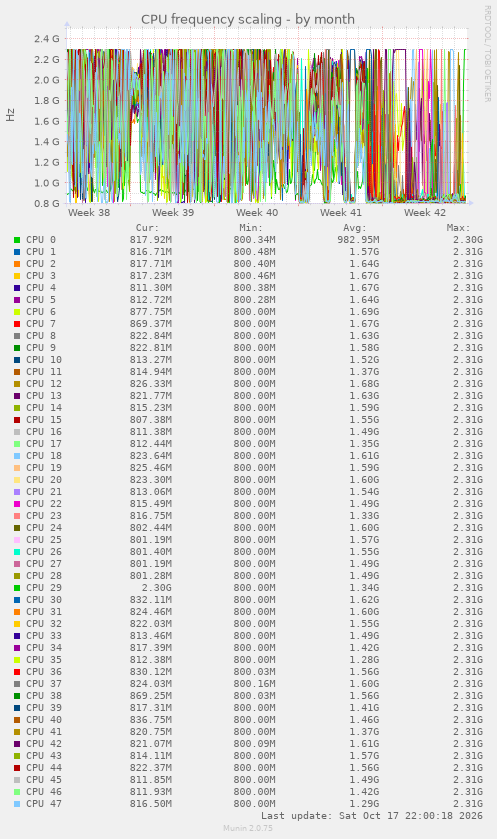Select the red CPU 36 legend swatch
The width and height of the screenshot is (497, 839).
(x=17, y=672)
